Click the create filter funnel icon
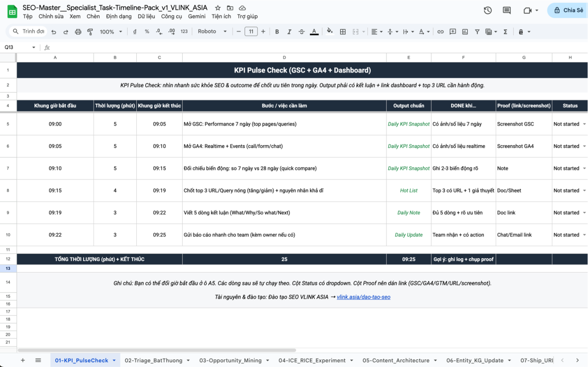 click(477, 32)
